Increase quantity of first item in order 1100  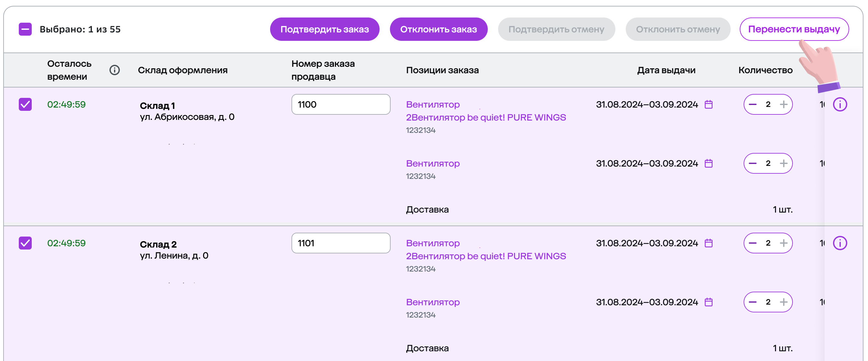(x=784, y=104)
